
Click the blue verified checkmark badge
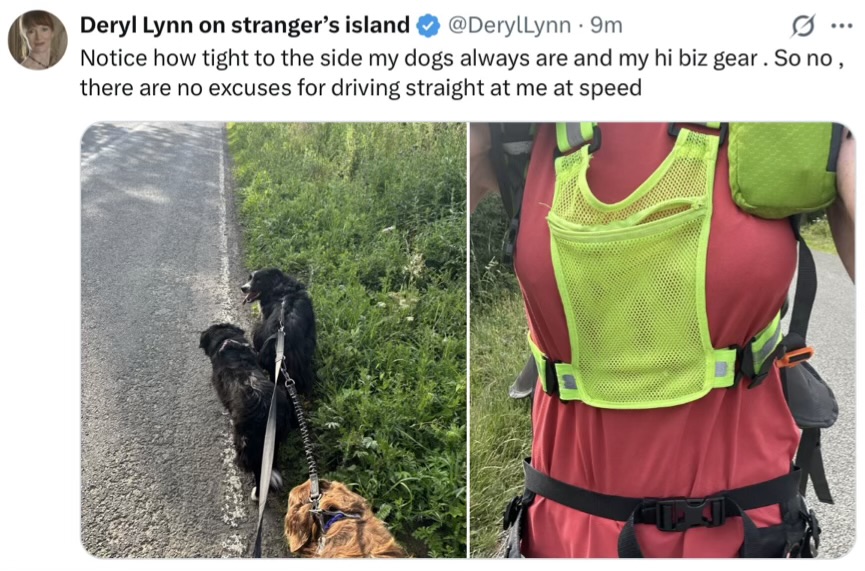click(428, 25)
